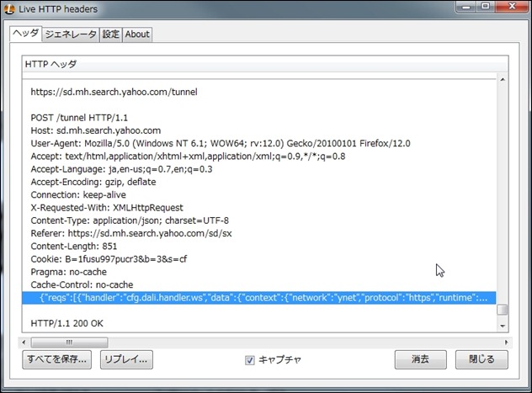The image size is (532, 393).
Task: Select the Pragma: no-cache line
Action: [x=68, y=272]
